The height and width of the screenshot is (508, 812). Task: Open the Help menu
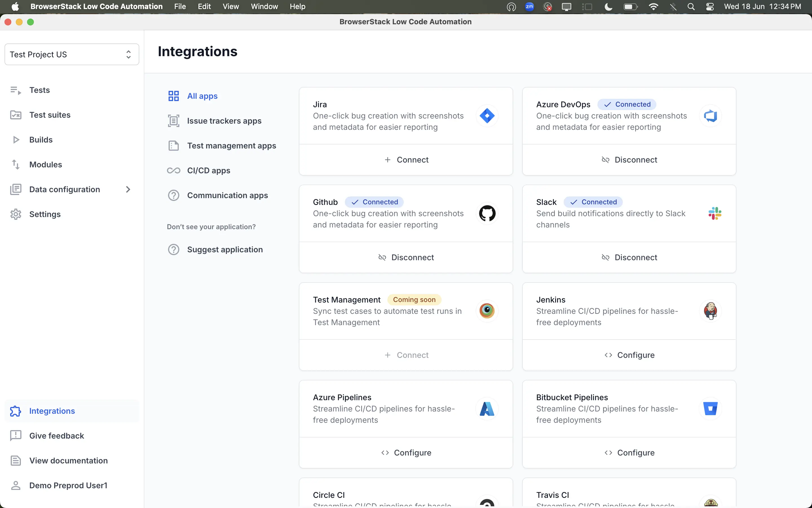click(x=298, y=7)
